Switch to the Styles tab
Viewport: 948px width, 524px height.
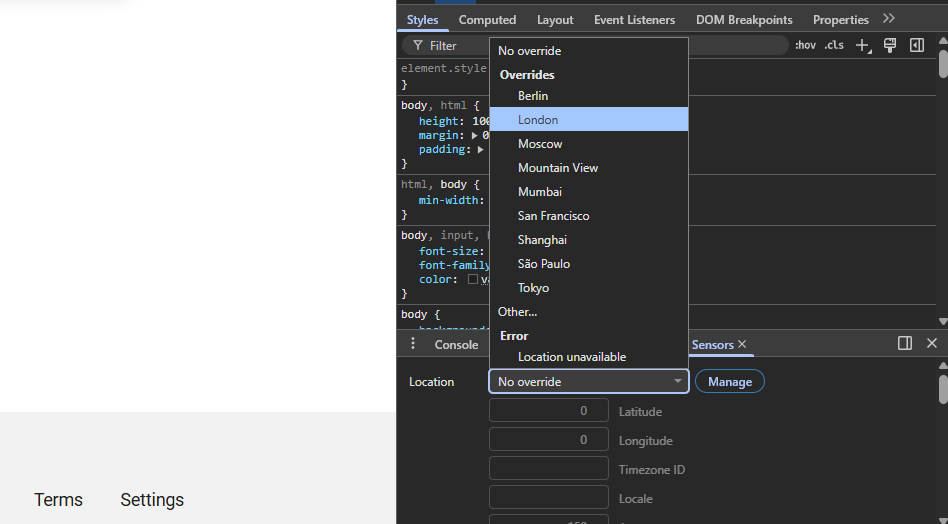pyautogui.click(x=423, y=20)
